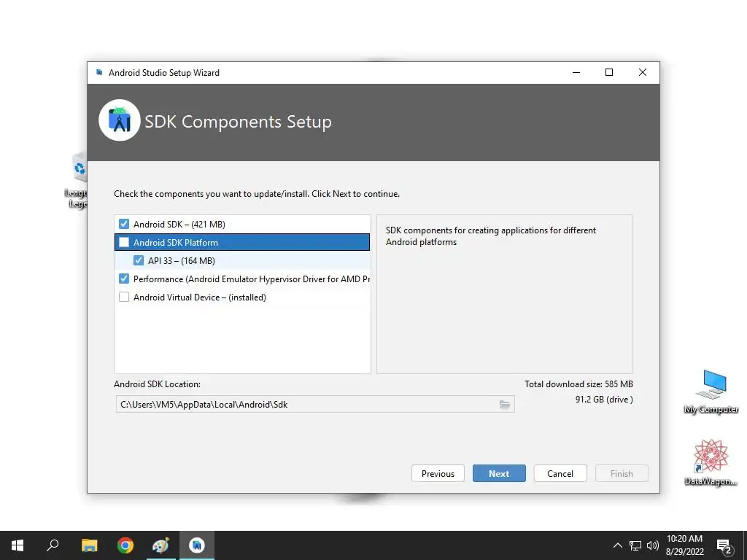Click the Total download size text
This screenshot has height=560, width=747.
point(578,384)
